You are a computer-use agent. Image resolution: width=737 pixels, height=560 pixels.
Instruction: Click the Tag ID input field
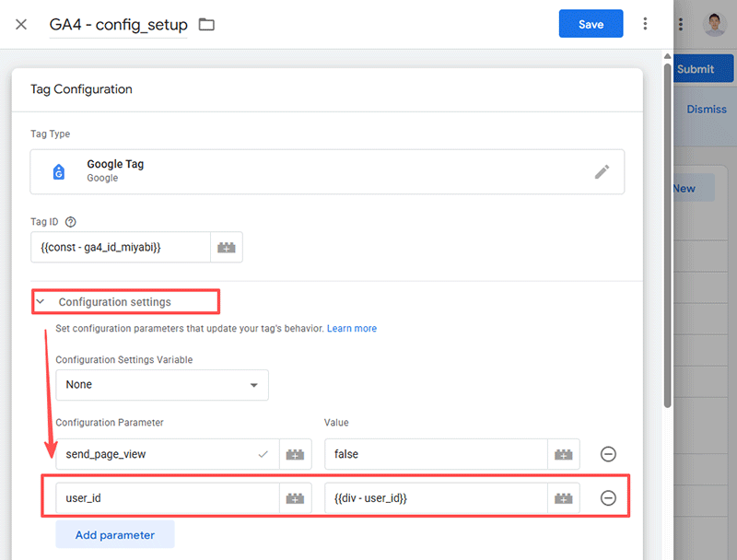point(120,247)
